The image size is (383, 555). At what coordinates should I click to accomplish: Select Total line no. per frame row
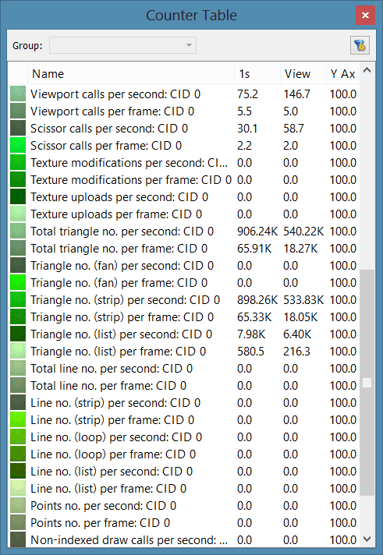(183, 386)
